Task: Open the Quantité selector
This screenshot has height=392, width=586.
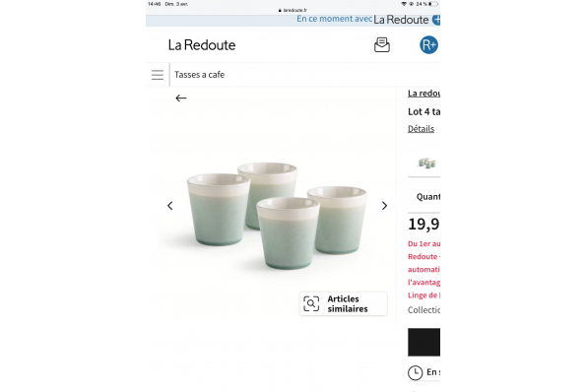Action: (427, 197)
